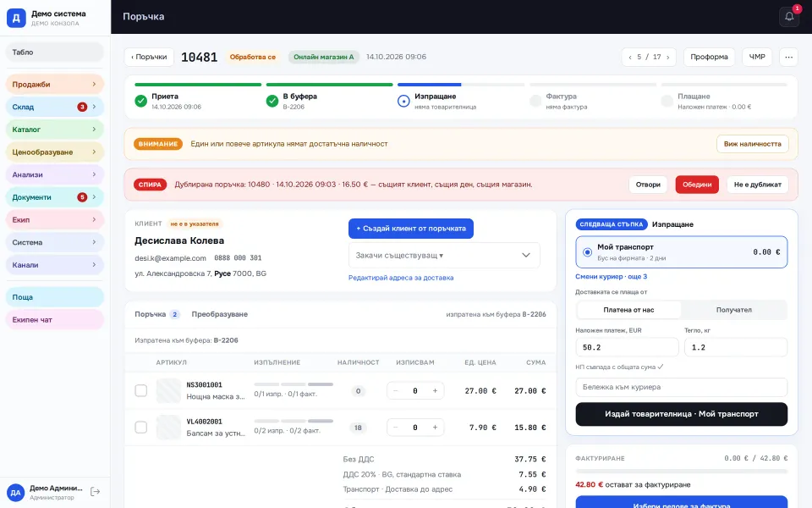Expand the Продажби sidebar section
Image resolution: width=812 pixels, height=508 pixels.
point(54,85)
